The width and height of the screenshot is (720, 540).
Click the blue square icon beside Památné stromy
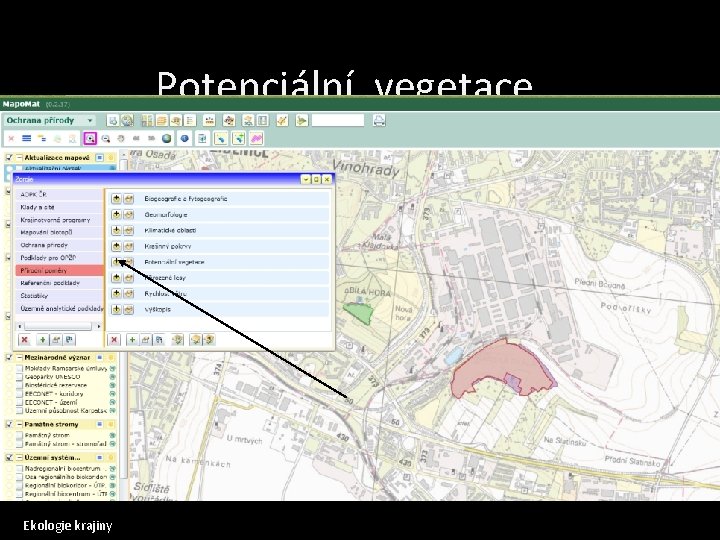click(99, 424)
